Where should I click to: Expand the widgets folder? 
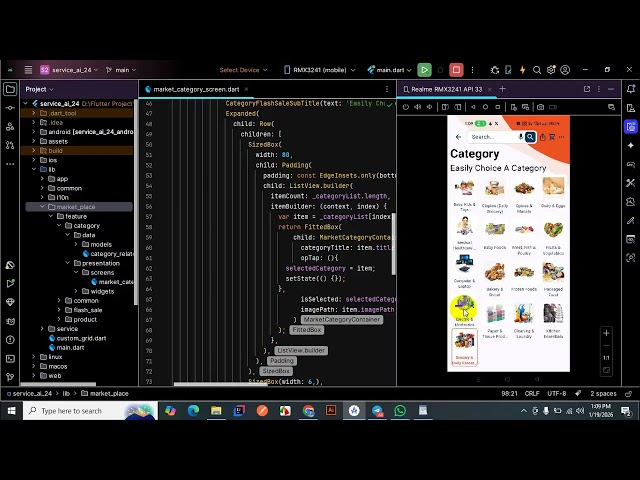tap(76, 291)
